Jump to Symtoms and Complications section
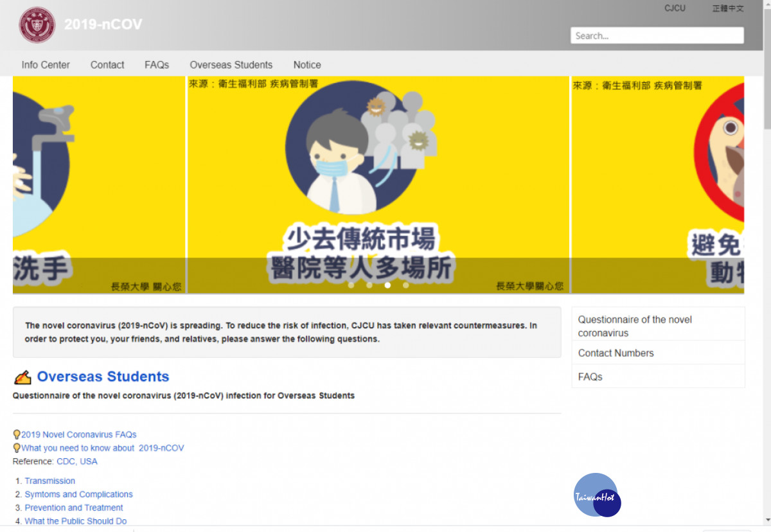This screenshot has width=771, height=532. pos(79,494)
